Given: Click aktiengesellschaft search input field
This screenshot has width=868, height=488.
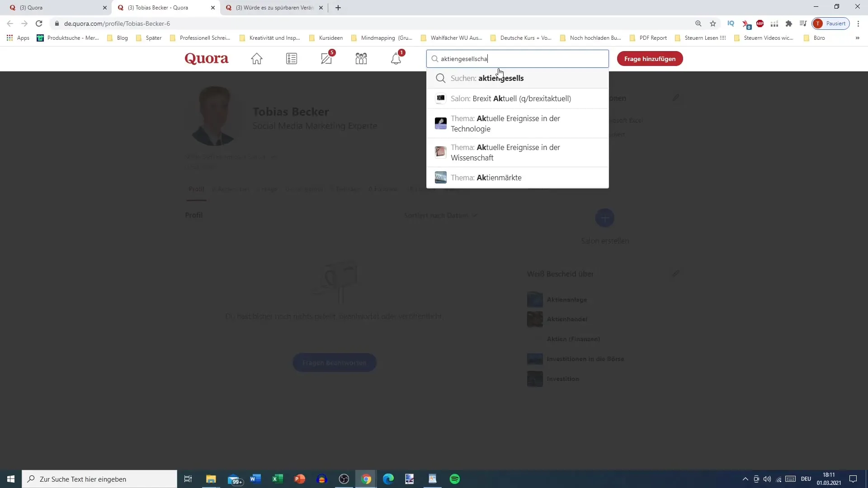Looking at the screenshot, I should pos(519,58).
